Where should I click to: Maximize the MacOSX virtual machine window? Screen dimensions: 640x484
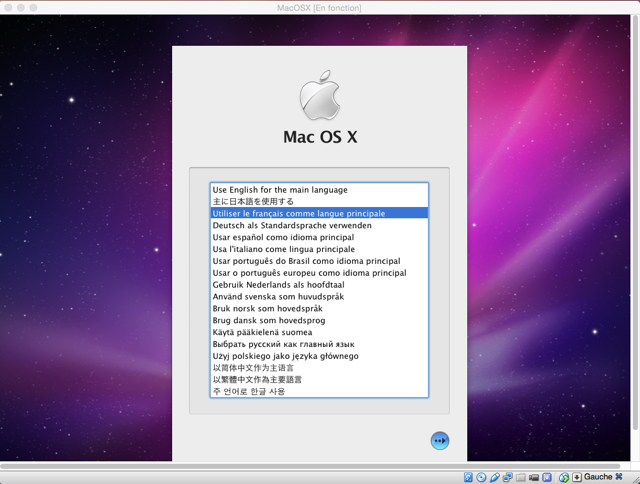33,8
